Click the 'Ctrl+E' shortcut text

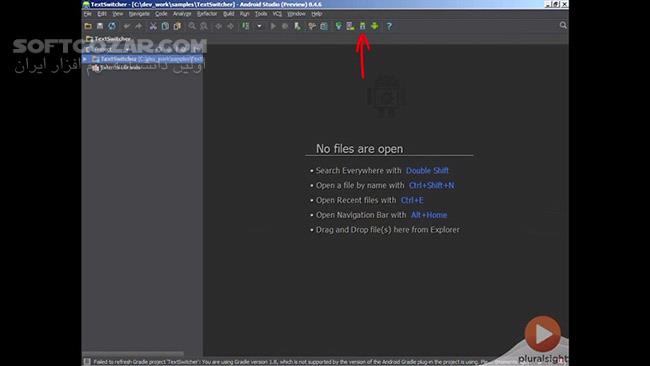(412, 200)
